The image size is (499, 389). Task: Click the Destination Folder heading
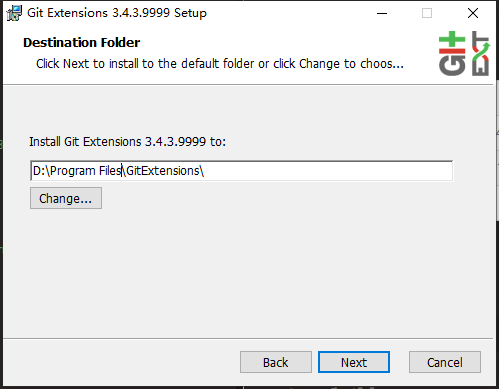[82, 42]
